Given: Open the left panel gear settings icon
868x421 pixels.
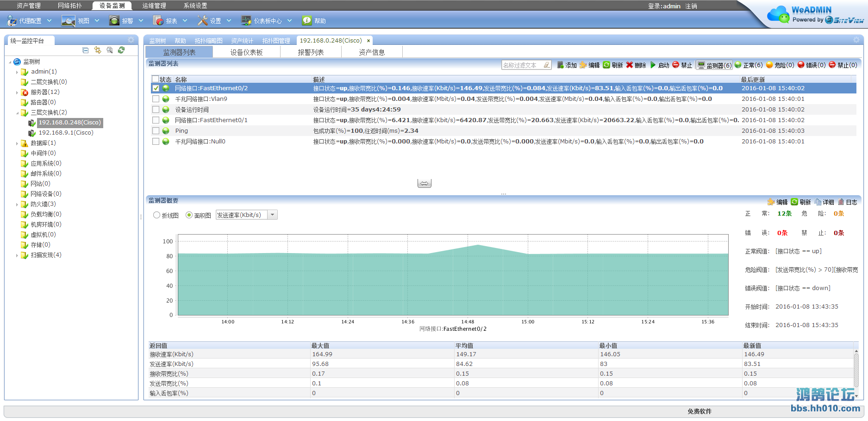Looking at the screenshot, I should point(131,40).
